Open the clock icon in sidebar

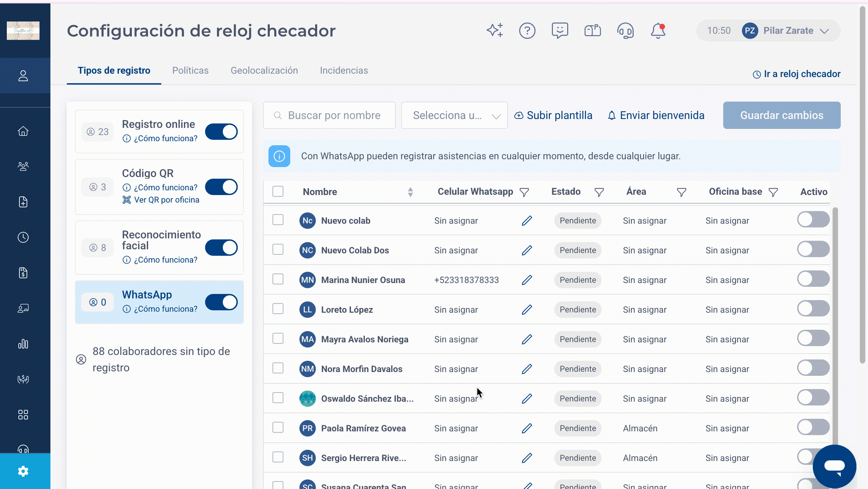(x=23, y=237)
